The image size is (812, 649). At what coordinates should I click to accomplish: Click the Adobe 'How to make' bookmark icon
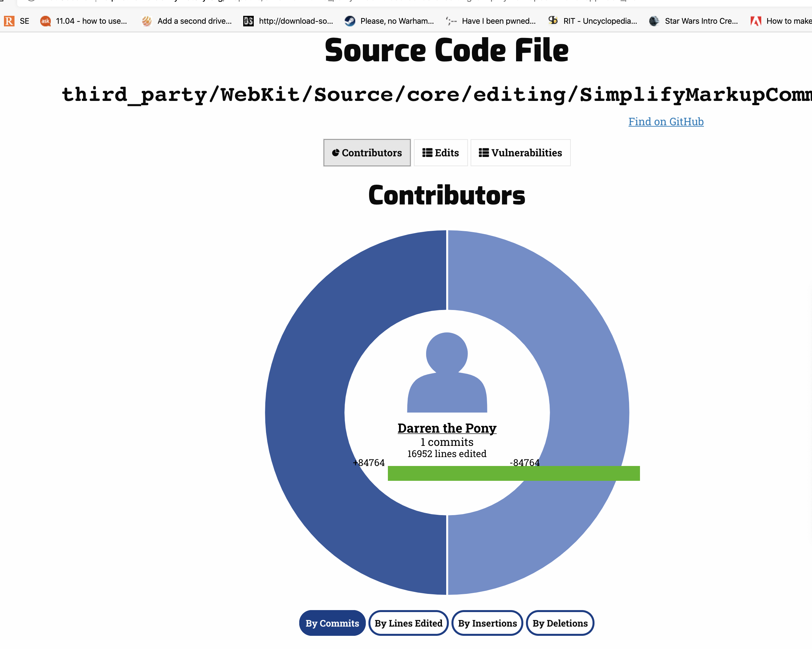point(756,21)
